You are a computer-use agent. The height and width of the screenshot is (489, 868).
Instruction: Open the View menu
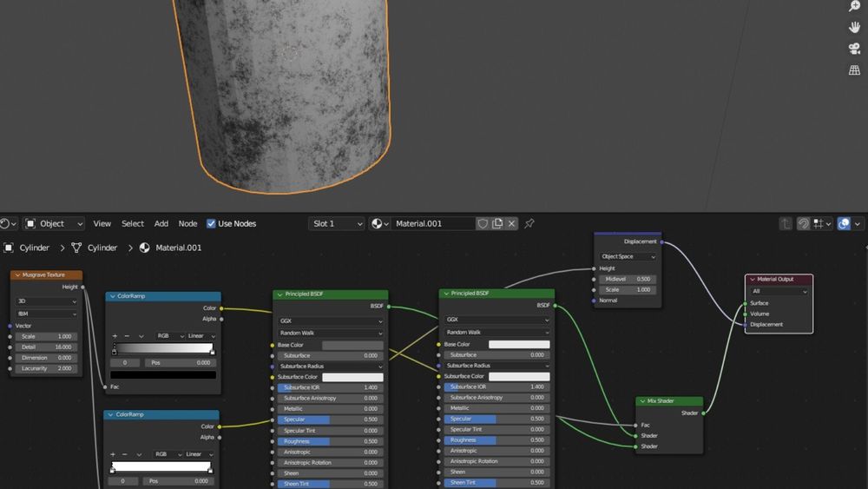(102, 224)
